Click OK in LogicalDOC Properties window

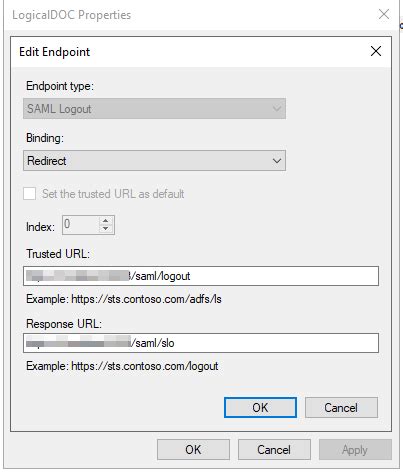click(193, 450)
